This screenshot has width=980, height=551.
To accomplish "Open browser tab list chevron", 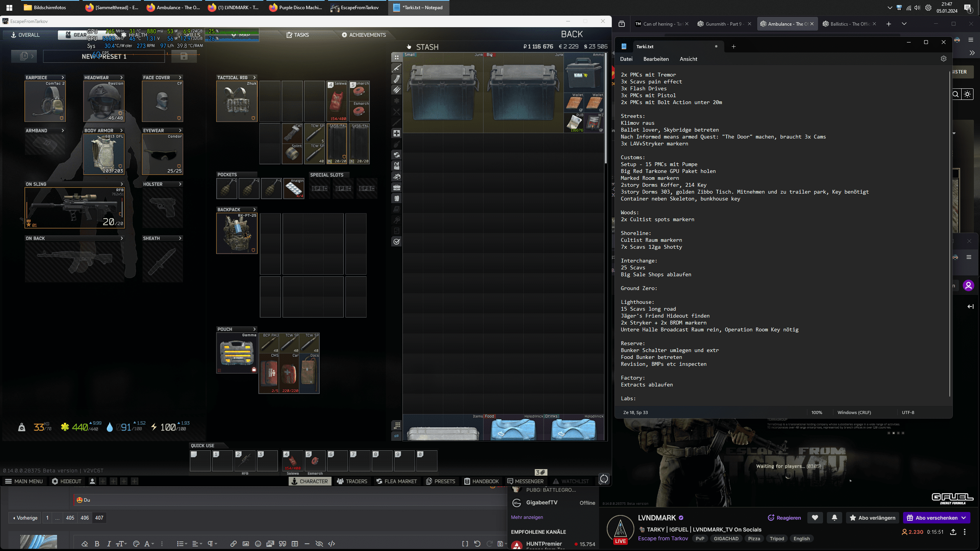I will point(904,24).
